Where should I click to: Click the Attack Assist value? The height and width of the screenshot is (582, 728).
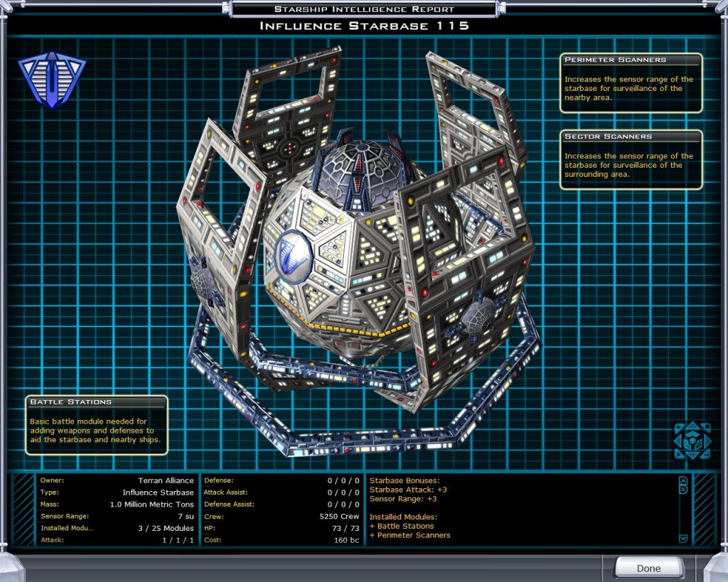tap(343, 492)
